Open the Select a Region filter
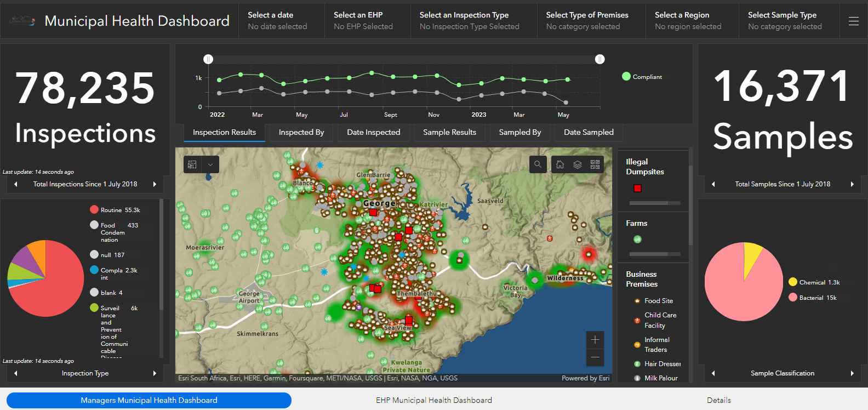The width and height of the screenshot is (868, 410). pos(693,21)
